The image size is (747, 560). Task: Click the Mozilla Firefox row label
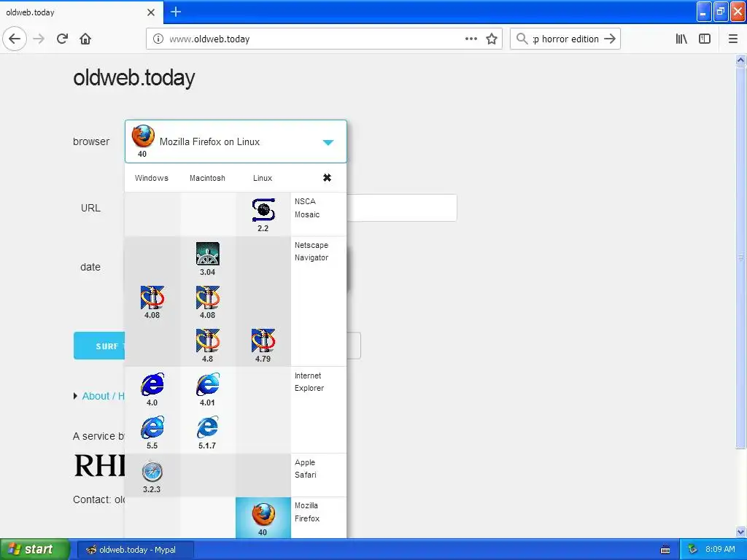pyautogui.click(x=307, y=512)
